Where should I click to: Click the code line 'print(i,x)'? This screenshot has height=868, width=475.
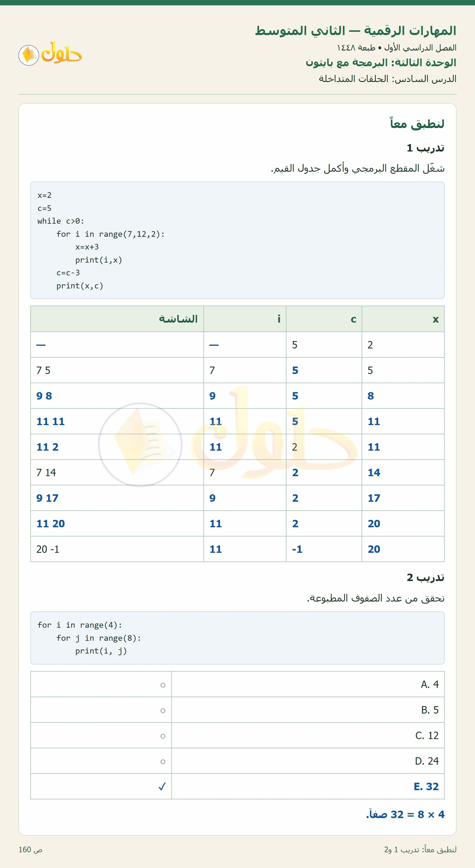(x=99, y=260)
